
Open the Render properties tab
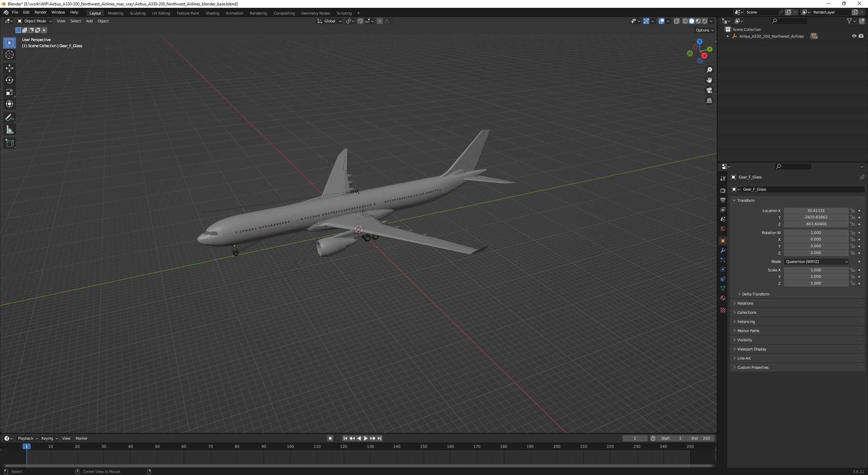click(723, 190)
